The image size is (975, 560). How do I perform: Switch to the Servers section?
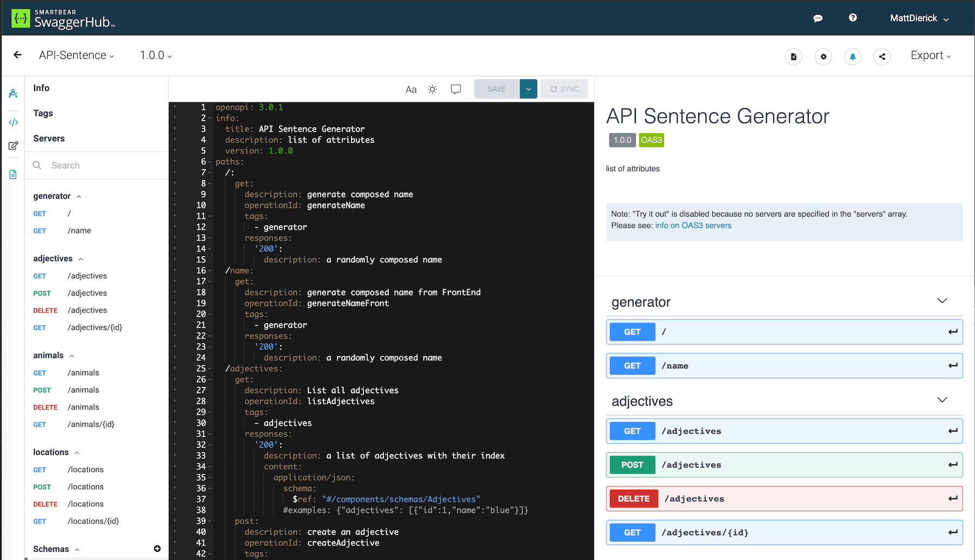[49, 138]
